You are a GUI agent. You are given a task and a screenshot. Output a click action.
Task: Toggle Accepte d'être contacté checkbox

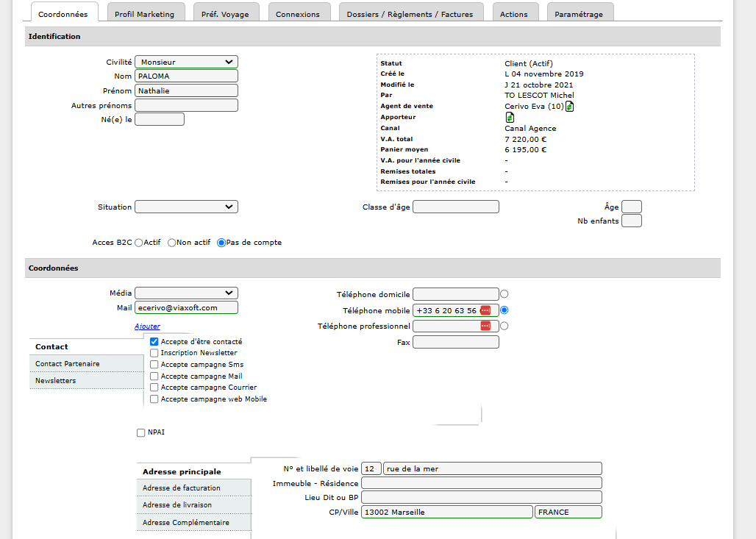(154, 341)
